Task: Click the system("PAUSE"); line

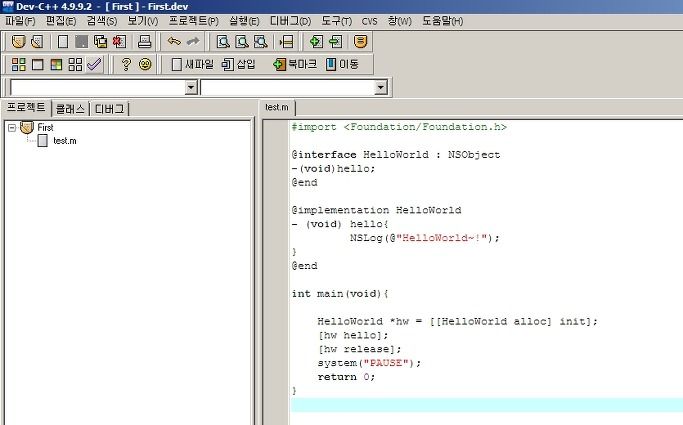Action: pos(369,363)
